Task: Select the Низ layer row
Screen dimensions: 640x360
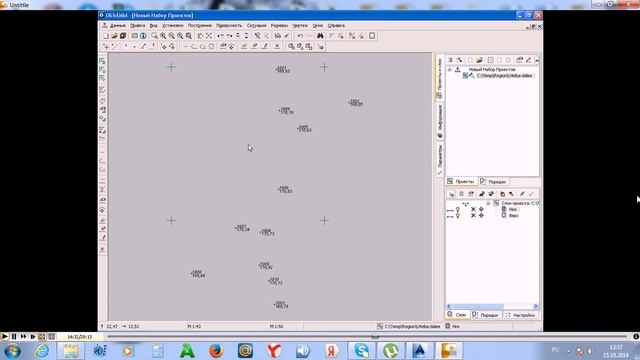Action: (x=513, y=209)
